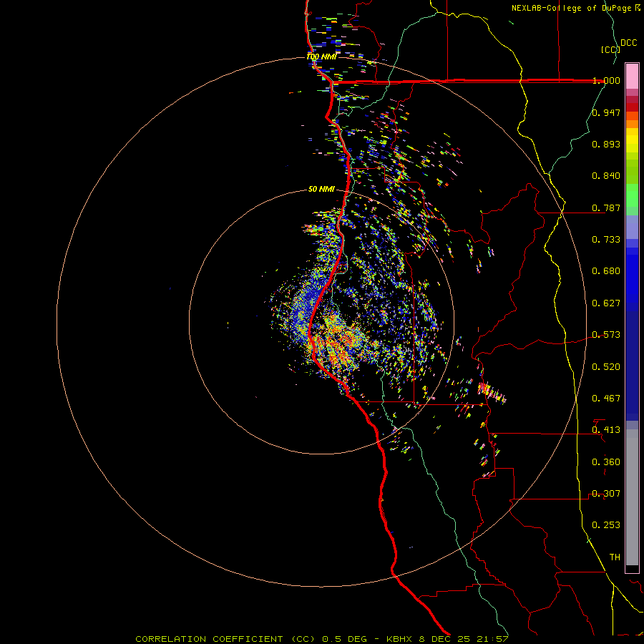This screenshot has width=644, height=644.
Task: Select the 0.893 scale label
Action: coord(606,145)
